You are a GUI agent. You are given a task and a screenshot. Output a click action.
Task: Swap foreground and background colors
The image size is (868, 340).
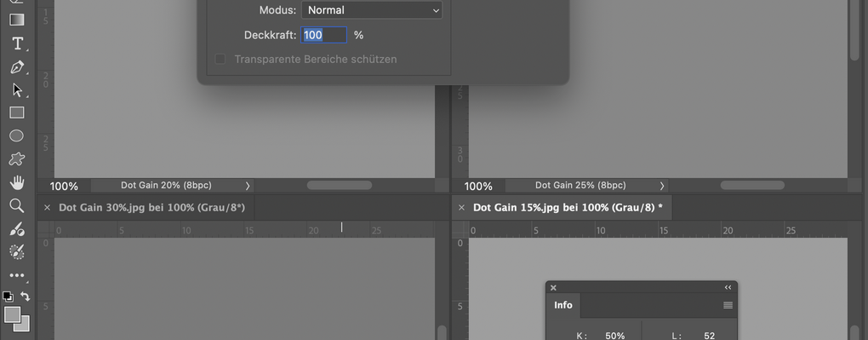(25, 297)
